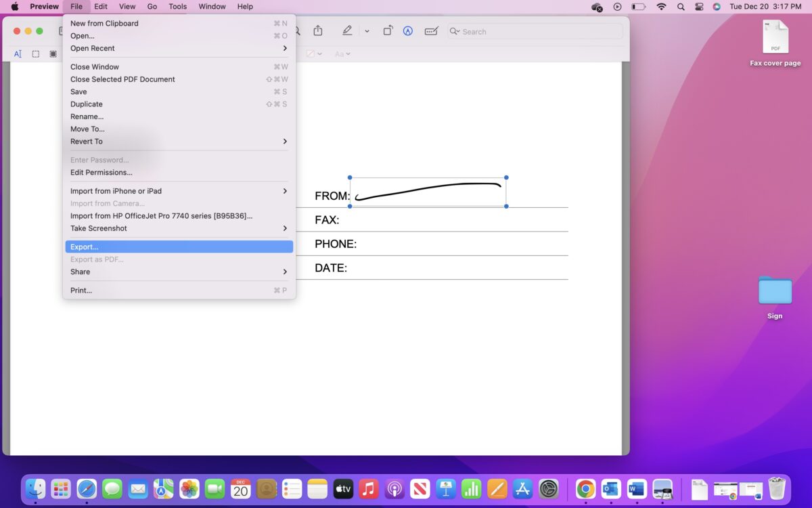Select the Text Selection tool
Screen dimensions: 812x508
pos(18,54)
